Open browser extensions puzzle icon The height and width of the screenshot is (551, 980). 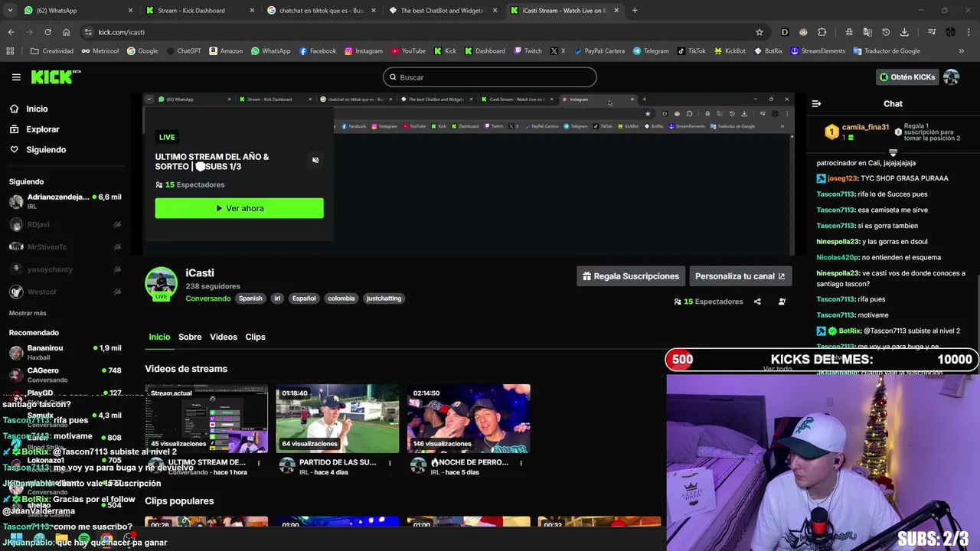click(822, 32)
